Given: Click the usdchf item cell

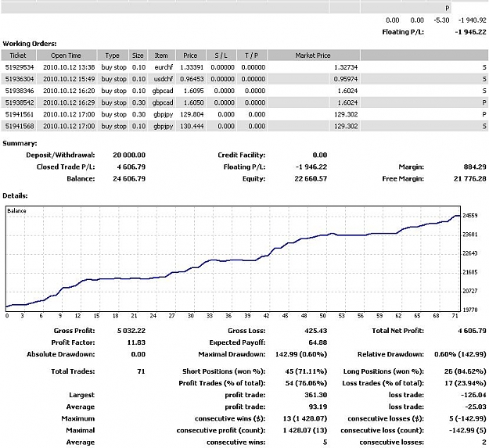Looking at the screenshot, I should point(164,79).
